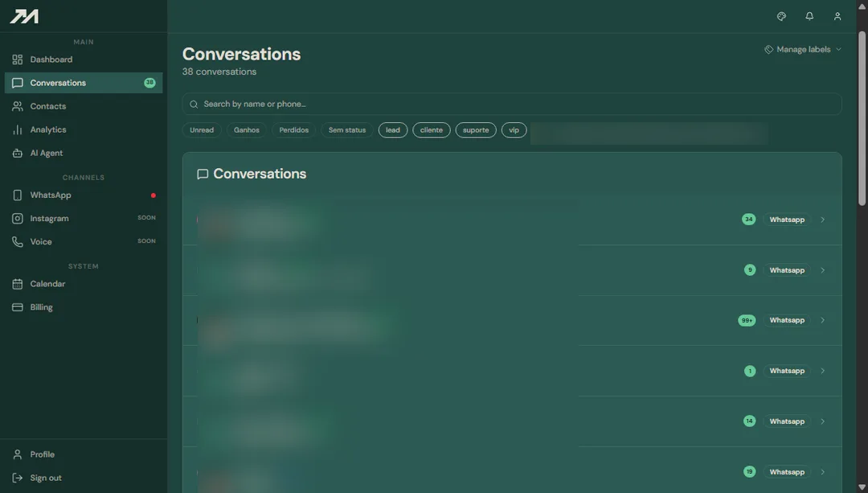
Task: Click the red status dot next to WhatsApp
Action: [x=154, y=195]
